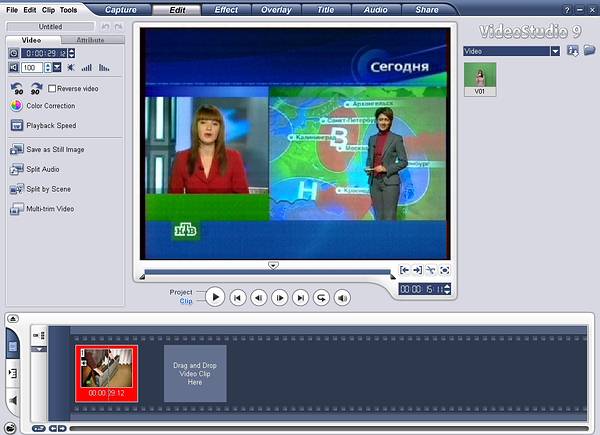Image resolution: width=600 pixels, height=435 pixels.
Task: Open the clip volume dropdown arrow
Action: coord(57,68)
